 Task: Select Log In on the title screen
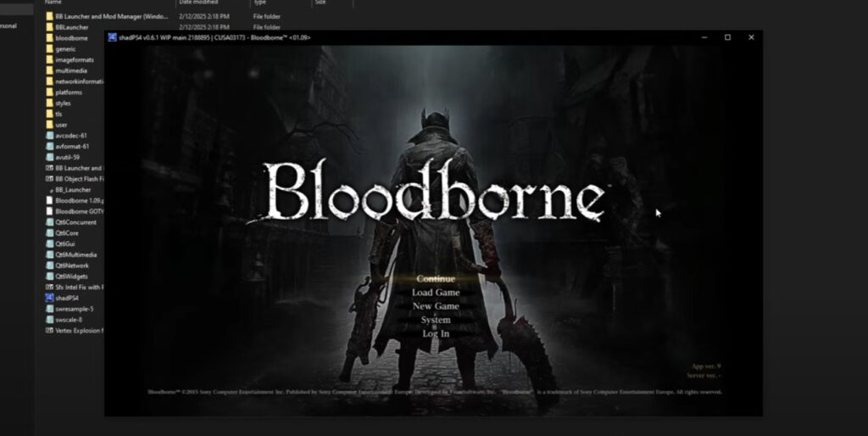(x=436, y=333)
